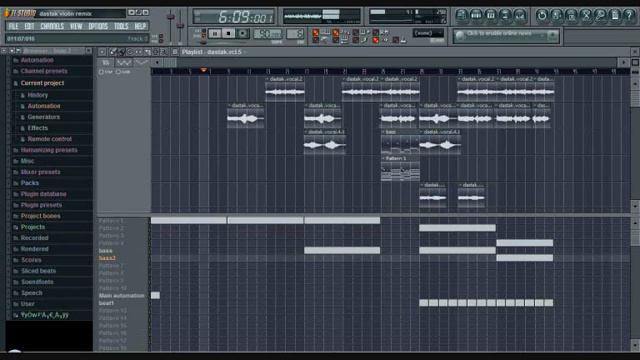Select the Delete tool in Playlist toolbar
Image resolution: width=640 pixels, height=360 pixels.
130,52
